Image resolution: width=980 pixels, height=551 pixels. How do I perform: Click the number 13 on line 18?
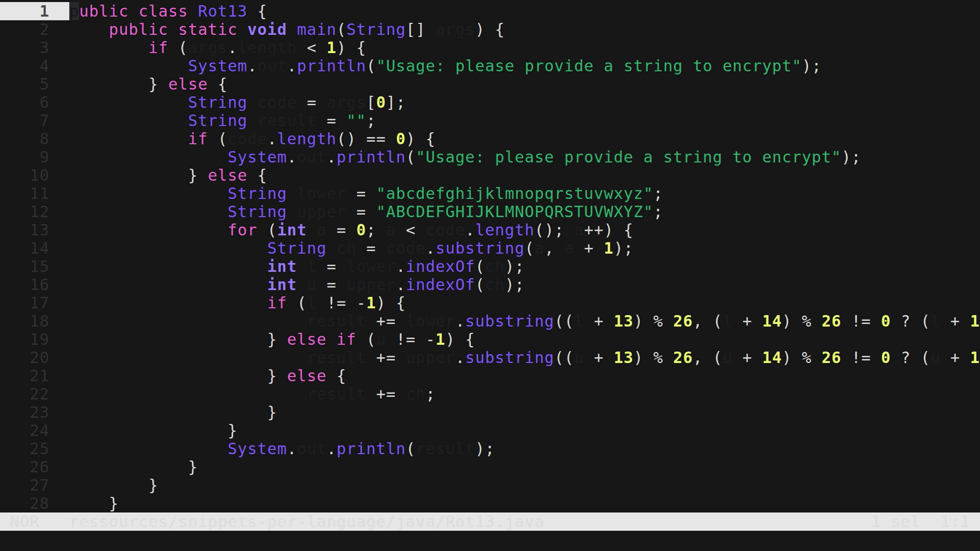(x=623, y=321)
